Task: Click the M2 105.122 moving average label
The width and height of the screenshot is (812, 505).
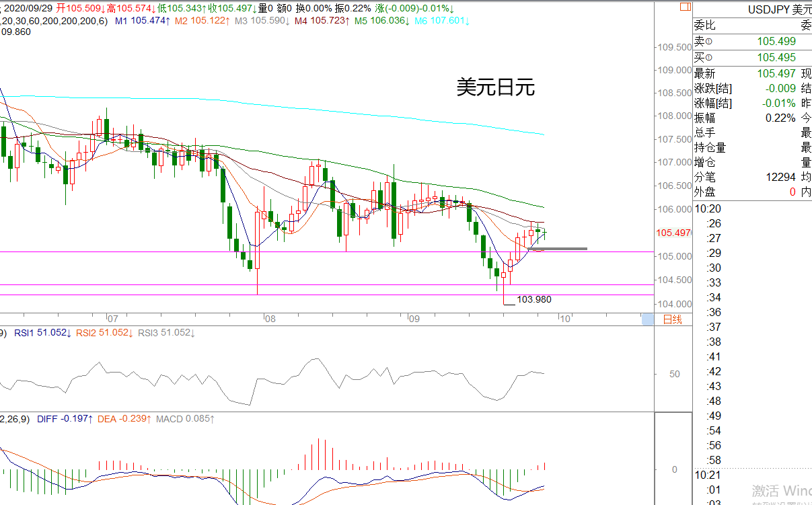Action: (203, 21)
